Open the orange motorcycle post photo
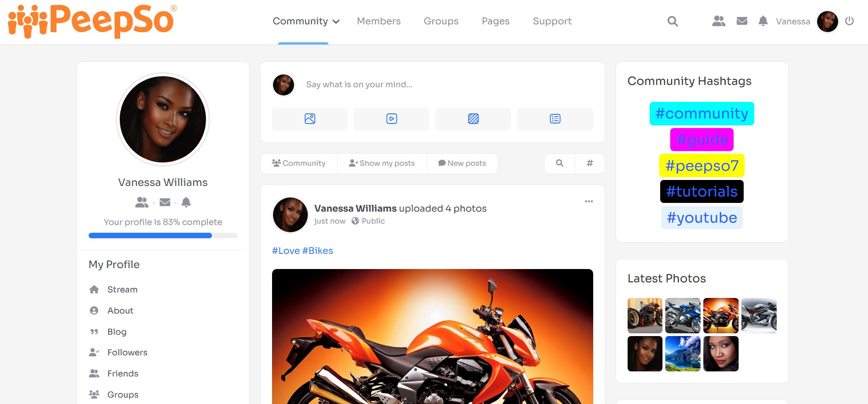The height and width of the screenshot is (404, 868). tap(432, 337)
